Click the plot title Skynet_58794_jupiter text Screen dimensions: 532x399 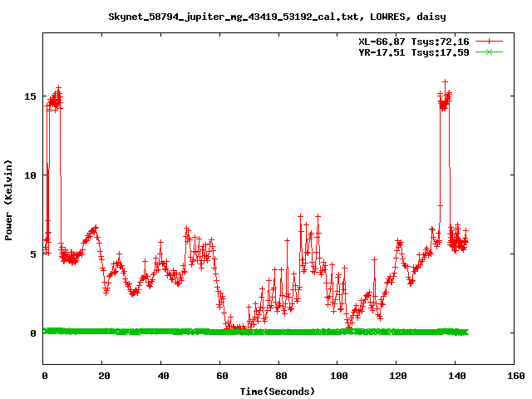[x=277, y=17]
